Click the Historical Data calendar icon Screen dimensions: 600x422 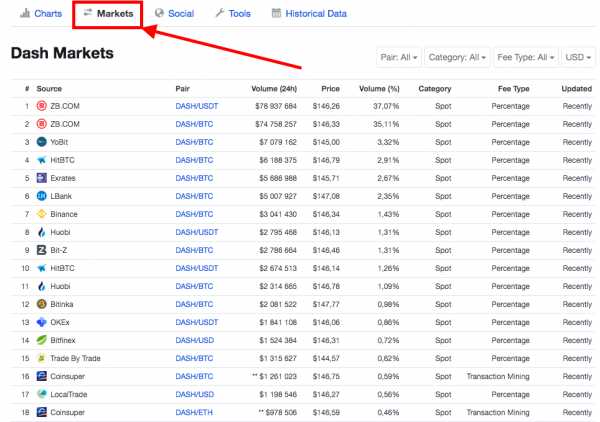point(276,13)
